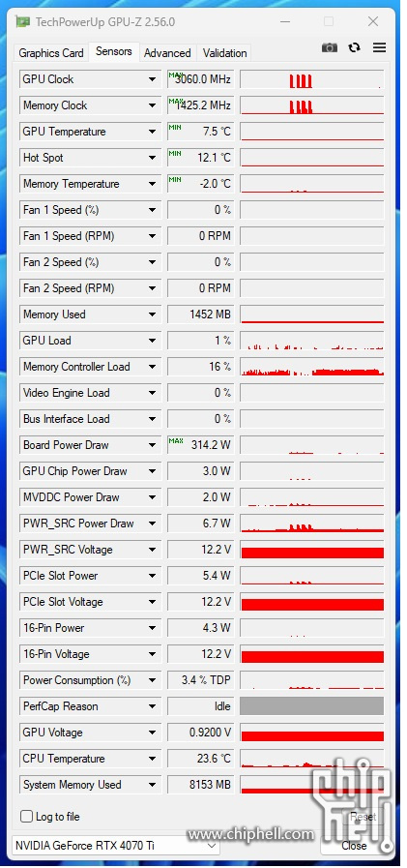Click the GPU-Z app icon in title bar
The image size is (407, 868).
point(22,22)
